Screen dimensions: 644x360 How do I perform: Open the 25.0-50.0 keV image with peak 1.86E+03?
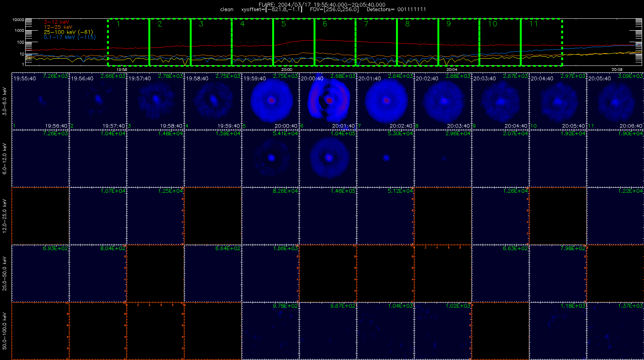[x=270, y=273]
